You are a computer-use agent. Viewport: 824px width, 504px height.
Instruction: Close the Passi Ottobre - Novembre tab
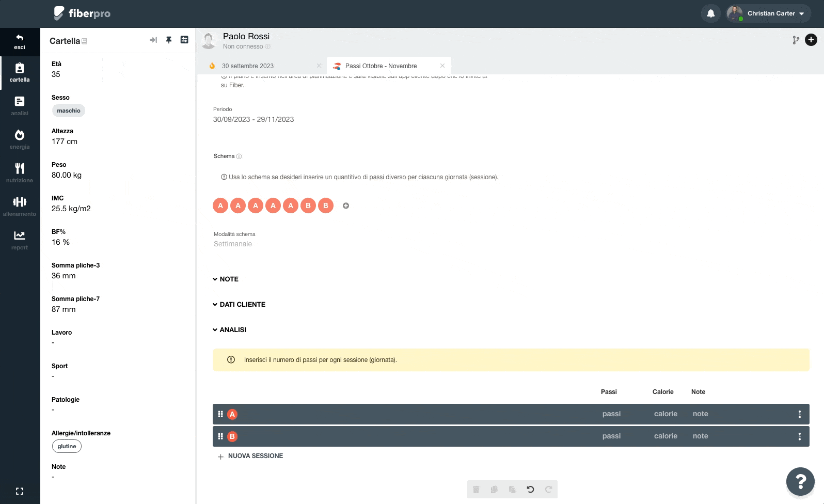[442, 66]
